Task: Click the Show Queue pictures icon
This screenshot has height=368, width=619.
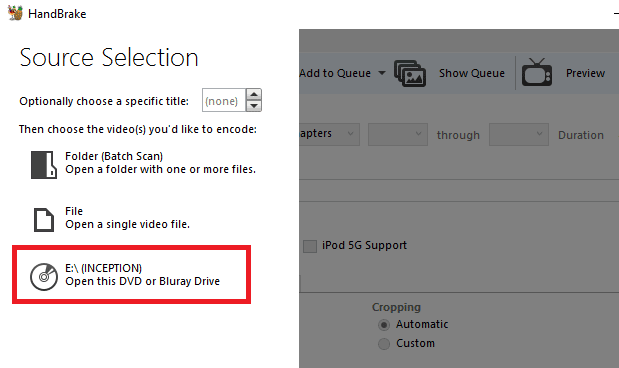Action: click(x=410, y=73)
